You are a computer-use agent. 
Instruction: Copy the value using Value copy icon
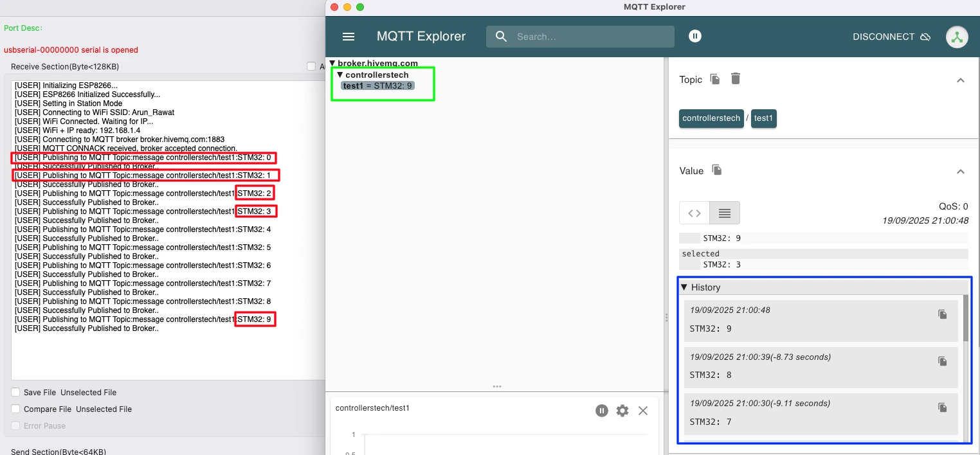click(x=717, y=170)
